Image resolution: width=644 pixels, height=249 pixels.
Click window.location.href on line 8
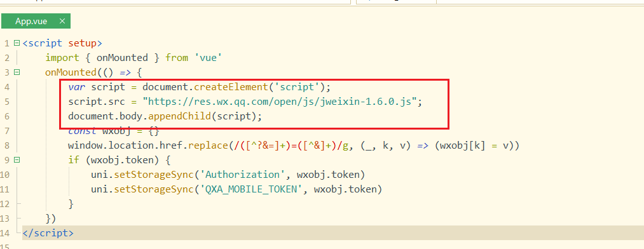coord(125,145)
